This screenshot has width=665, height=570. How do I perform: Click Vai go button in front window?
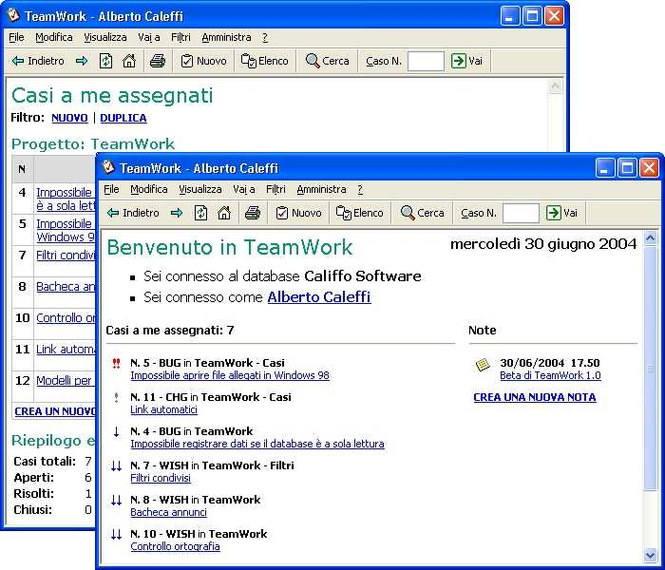562,213
